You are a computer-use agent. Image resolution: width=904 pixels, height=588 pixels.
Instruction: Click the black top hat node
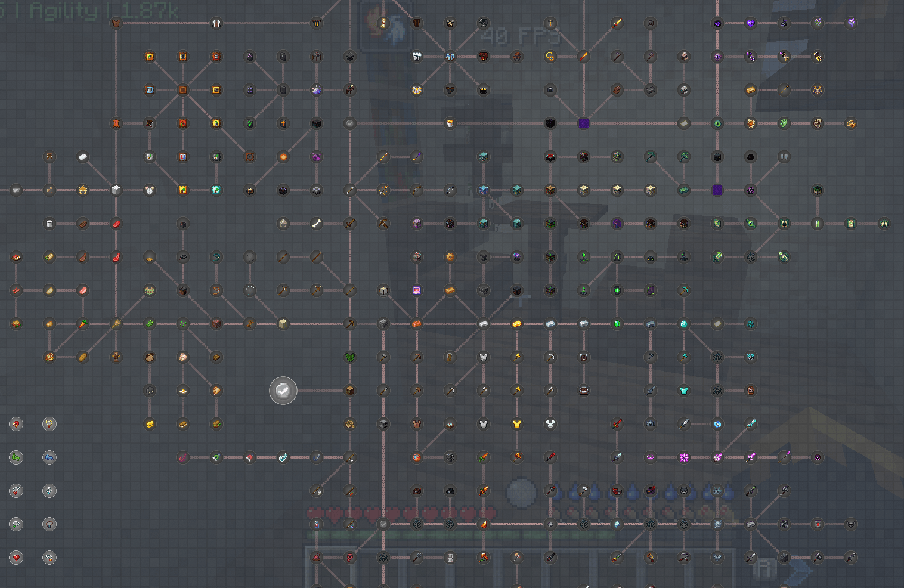(x=450, y=491)
